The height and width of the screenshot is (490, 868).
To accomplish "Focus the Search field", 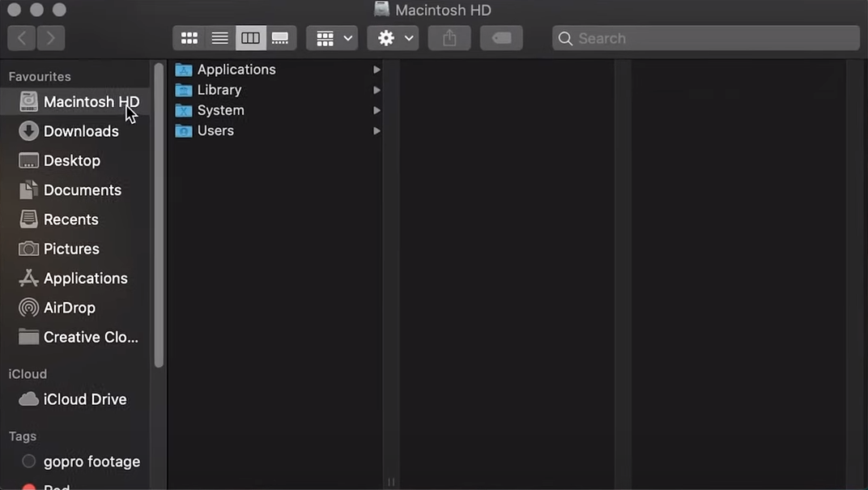I will pos(706,38).
